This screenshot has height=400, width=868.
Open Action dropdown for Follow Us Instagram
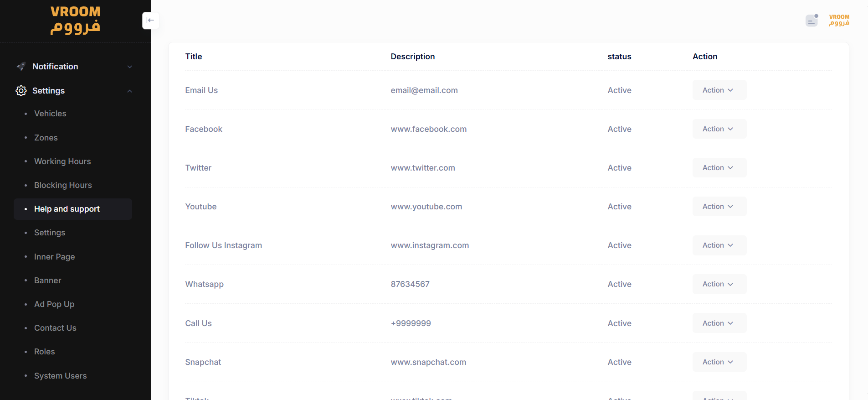pyautogui.click(x=719, y=245)
